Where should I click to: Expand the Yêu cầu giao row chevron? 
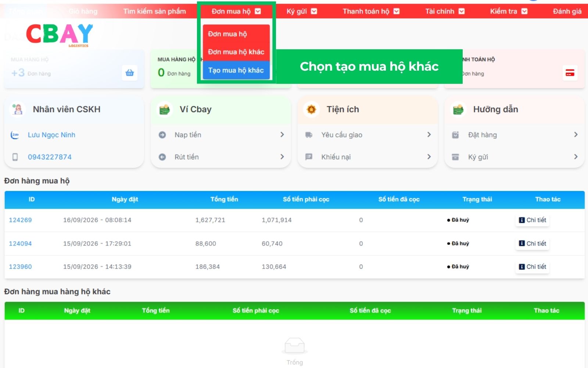coord(429,135)
